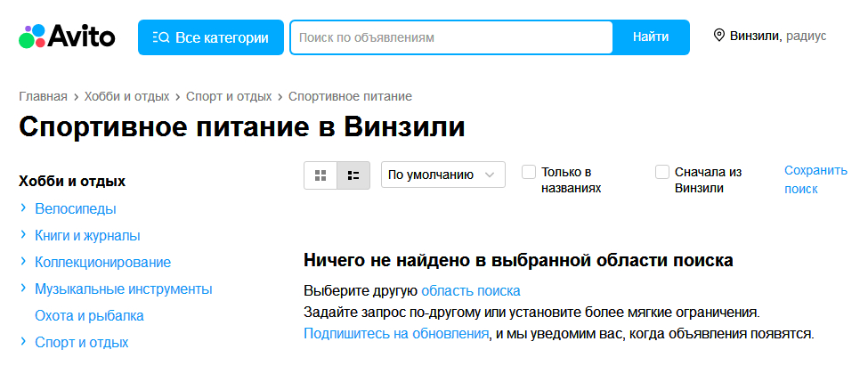Open Охота и рыбалка category

[x=89, y=315]
